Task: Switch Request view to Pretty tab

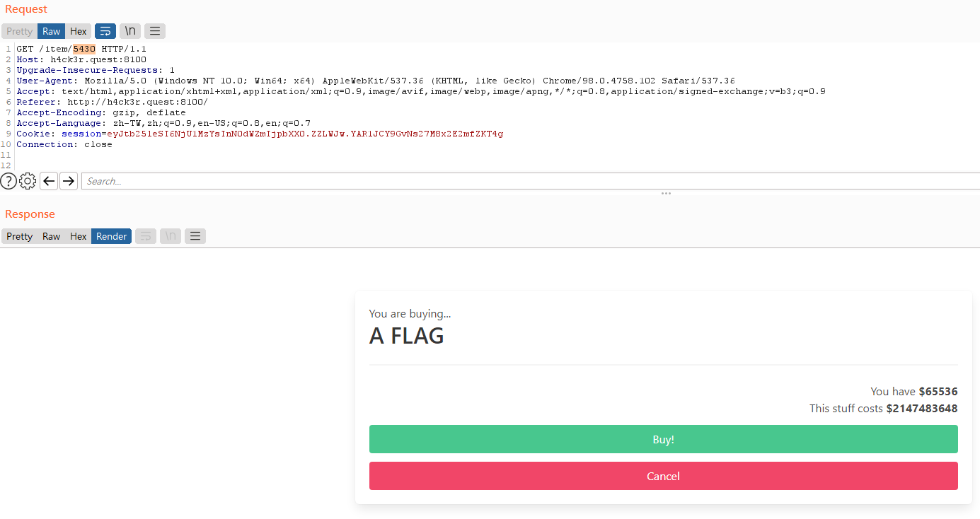Action: click(x=20, y=31)
